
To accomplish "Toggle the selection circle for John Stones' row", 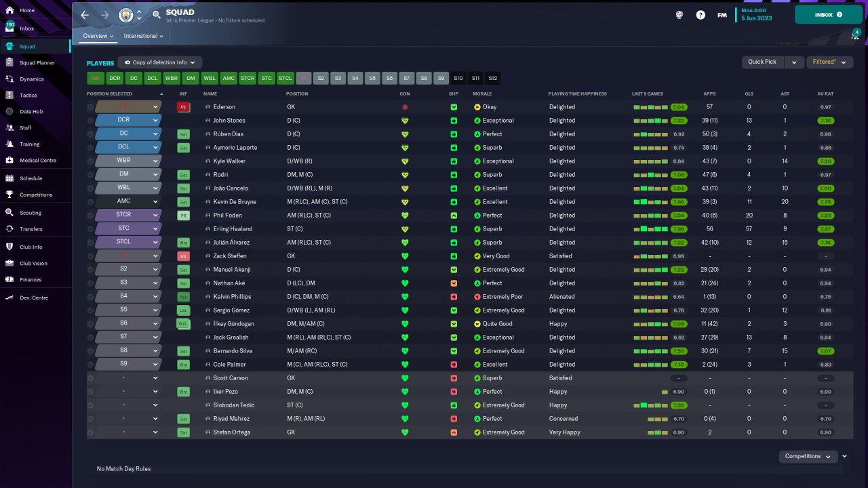I will click(x=91, y=120).
